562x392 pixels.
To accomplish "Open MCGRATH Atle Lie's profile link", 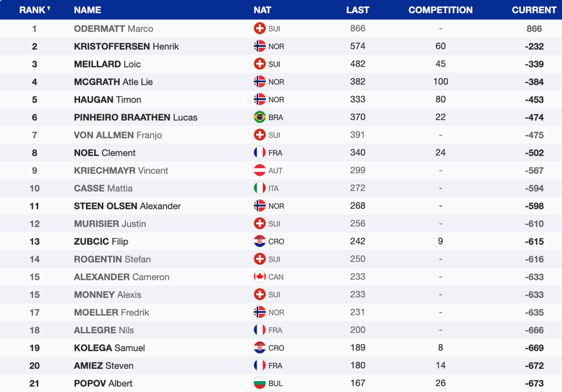I will tap(114, 82).
